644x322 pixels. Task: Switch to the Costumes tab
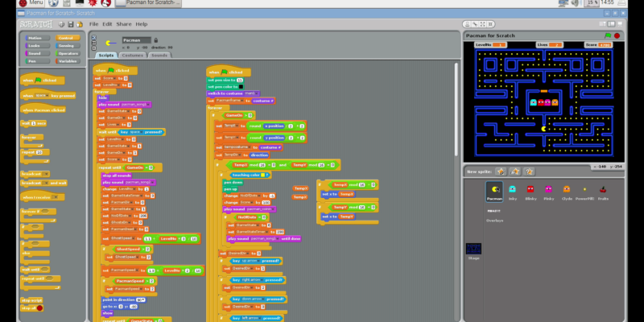pos(133,55)
